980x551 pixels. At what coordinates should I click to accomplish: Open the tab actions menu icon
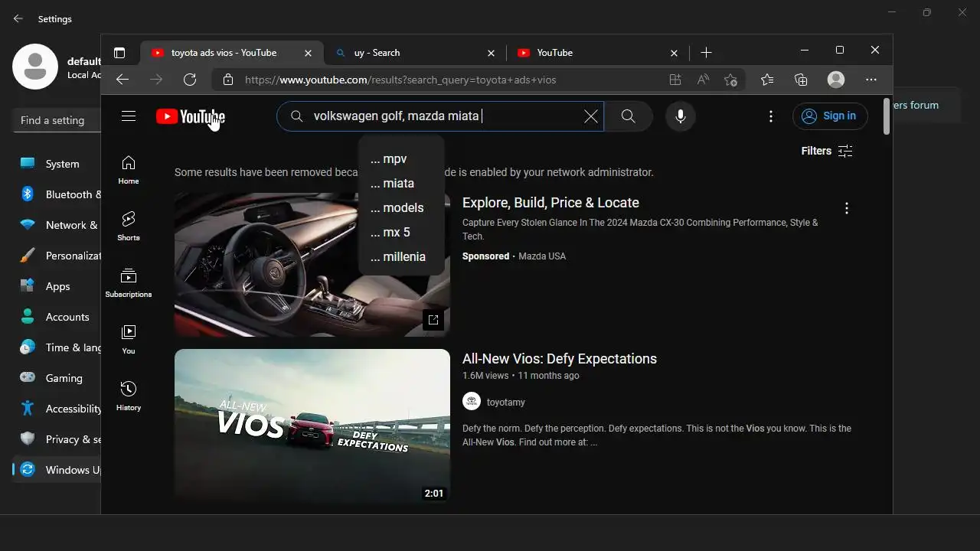coord(119,53)
